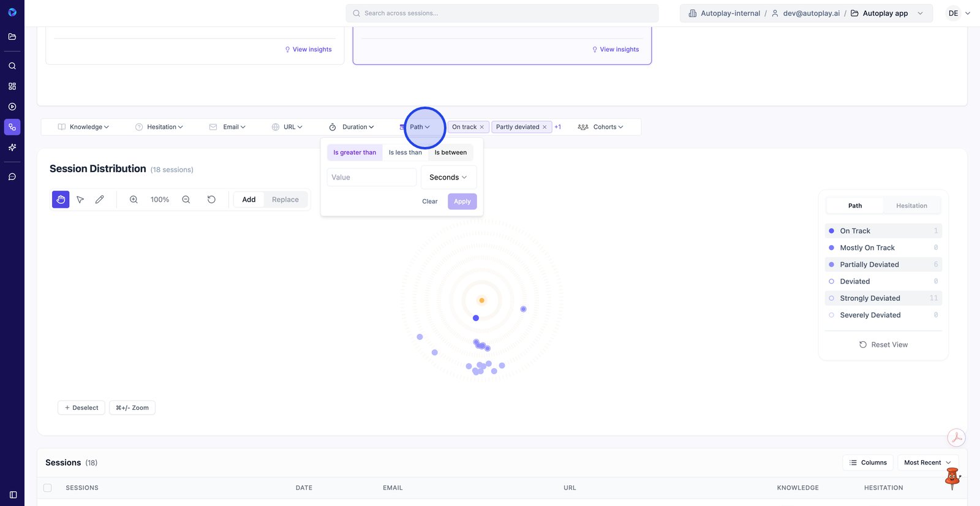Toggle the Strongly Deviated legend item
Screen dimensions: 980x506
(870, 298)
